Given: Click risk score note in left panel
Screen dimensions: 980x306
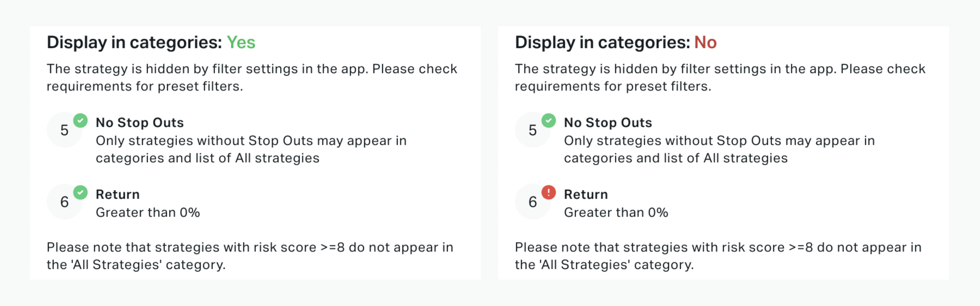Looking at the screenshot, I should [250, 256].
